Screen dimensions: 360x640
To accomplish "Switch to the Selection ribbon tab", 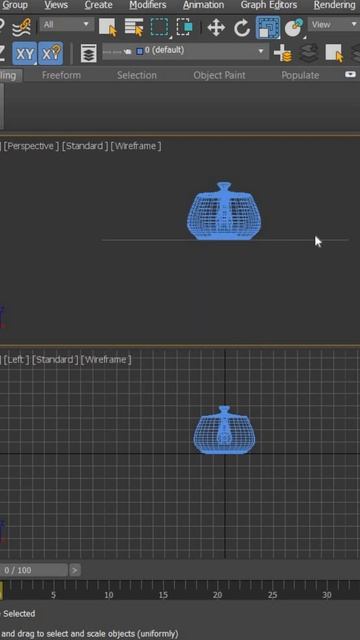I will 136,75.
